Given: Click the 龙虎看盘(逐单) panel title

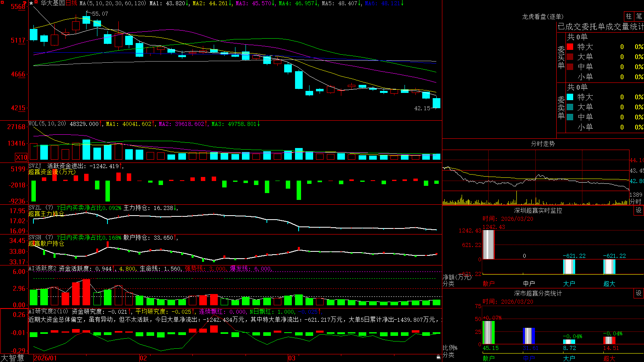Looking at the screenshot, I should (543, 16).
